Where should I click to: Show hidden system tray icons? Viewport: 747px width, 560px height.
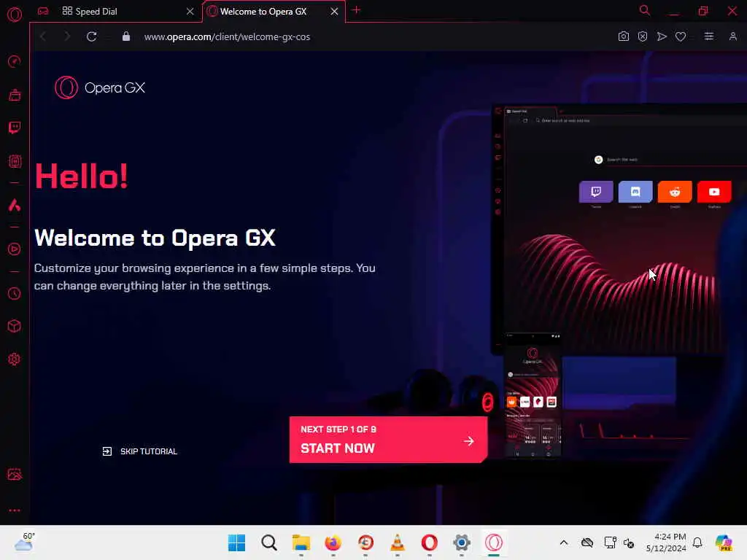pos(564,542)
